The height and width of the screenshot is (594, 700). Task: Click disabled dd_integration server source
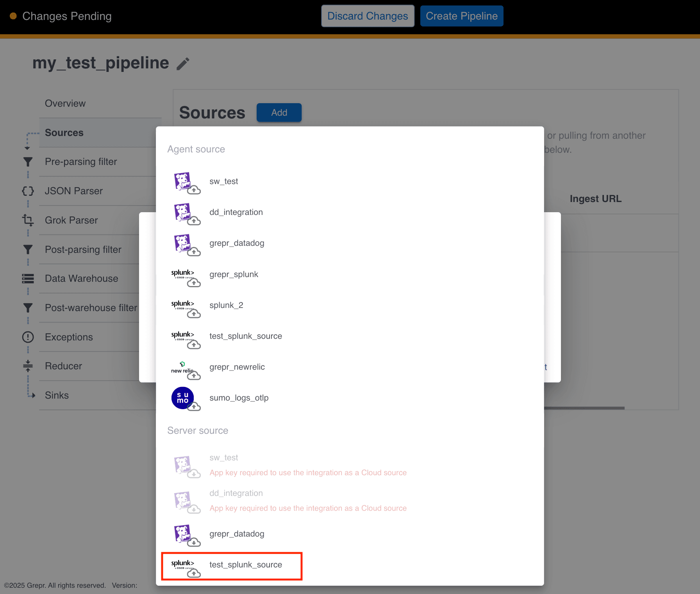tap(350, 501)
